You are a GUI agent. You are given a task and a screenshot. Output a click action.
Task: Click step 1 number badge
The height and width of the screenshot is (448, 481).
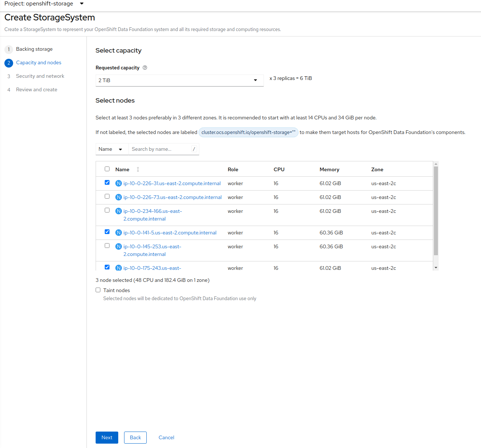pyautogui.click(x=9, y=49)
